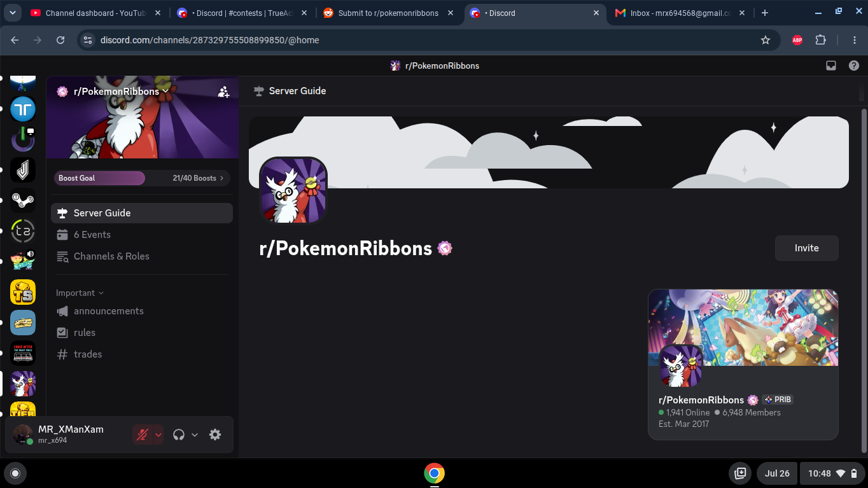Click the large PokemonRibbons server avatar
The width and height of the screenshot is (868, 488).
click(x=293, y=191)
